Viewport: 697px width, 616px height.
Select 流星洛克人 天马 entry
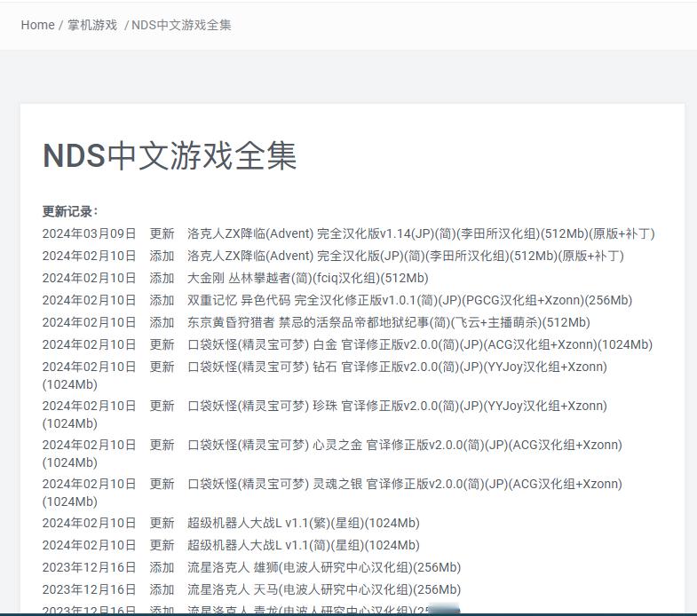pyautogui.click(x=324, y=589)
